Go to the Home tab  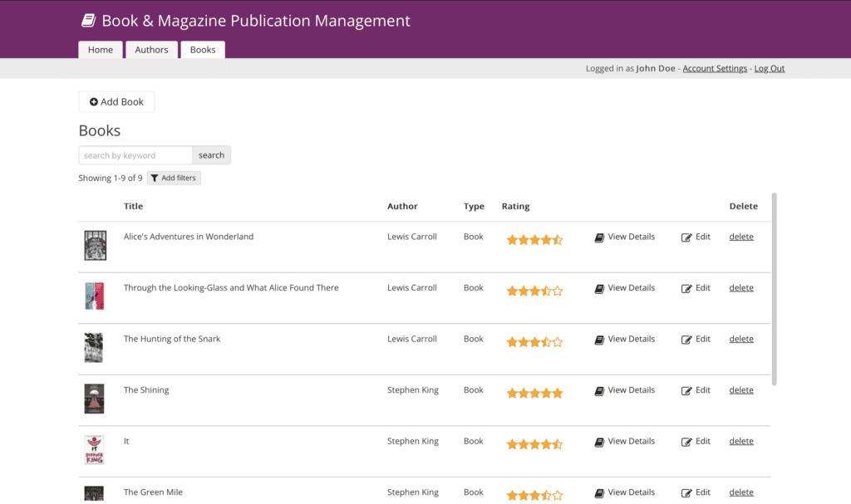(101, 50)
